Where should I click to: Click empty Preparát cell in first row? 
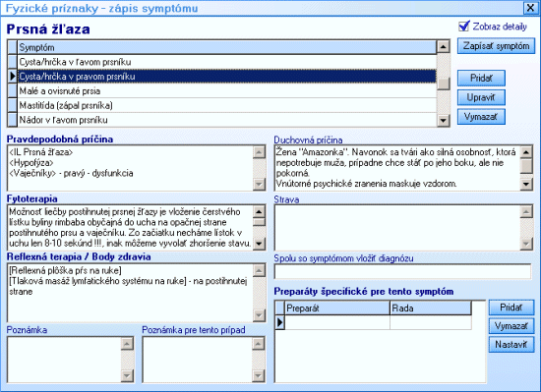(337, 322)
